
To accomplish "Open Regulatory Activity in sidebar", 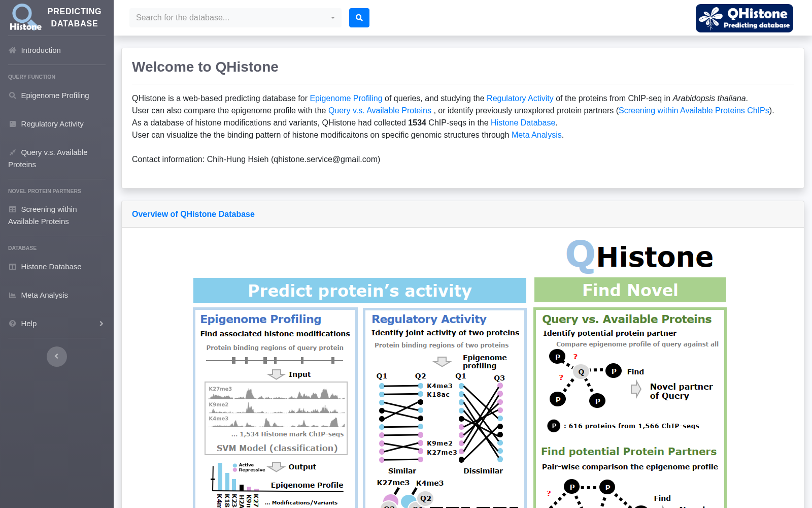I will pos(57,124).
